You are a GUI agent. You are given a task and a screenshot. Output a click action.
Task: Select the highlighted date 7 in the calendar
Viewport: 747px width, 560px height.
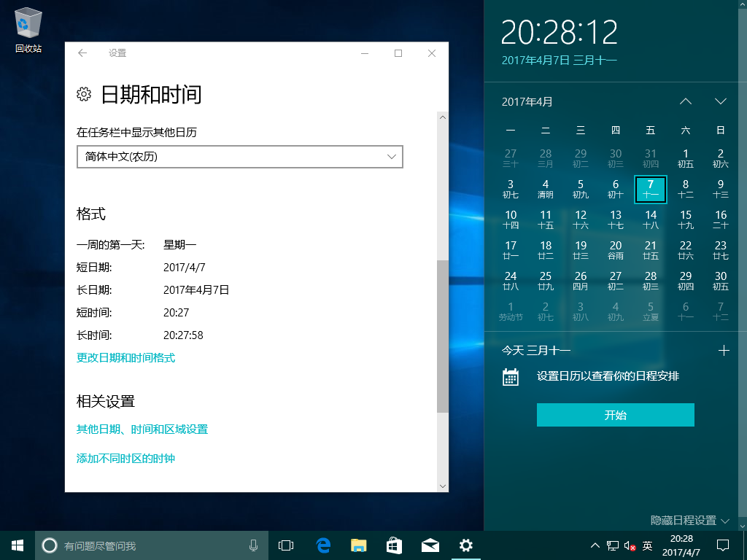[650, 190]
